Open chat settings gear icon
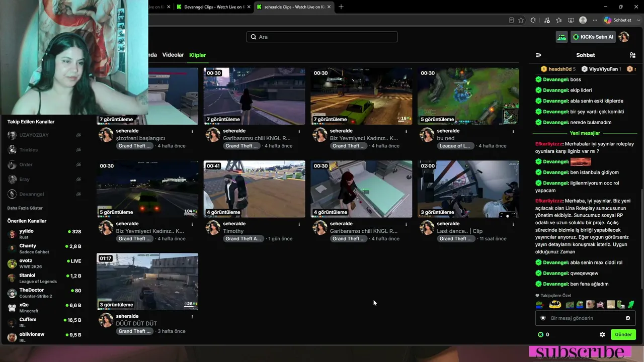 [602, 334]
